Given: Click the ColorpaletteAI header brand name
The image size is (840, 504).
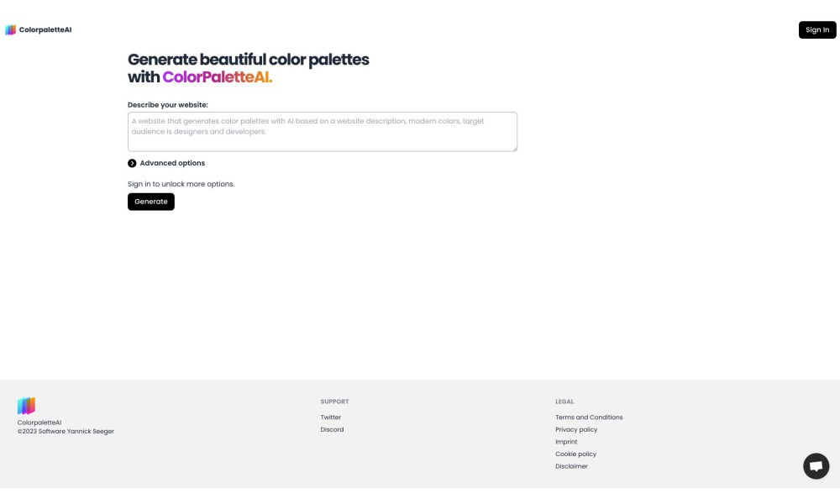Looking at the screenshot, I should point(45,30).
